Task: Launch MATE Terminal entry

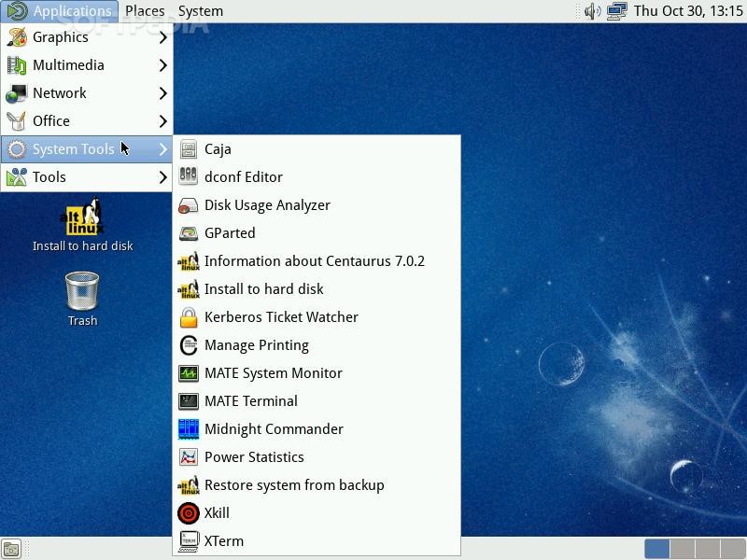Action: (317, 401)
